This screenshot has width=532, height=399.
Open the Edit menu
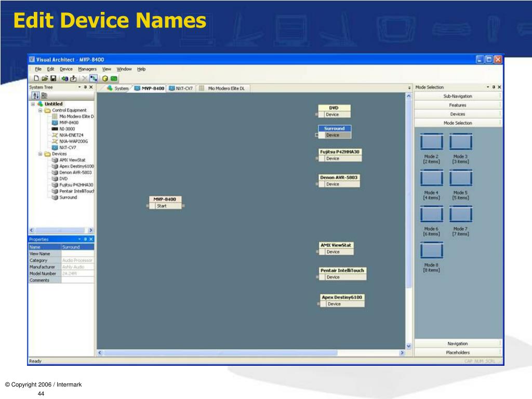[x=50, y=69]
